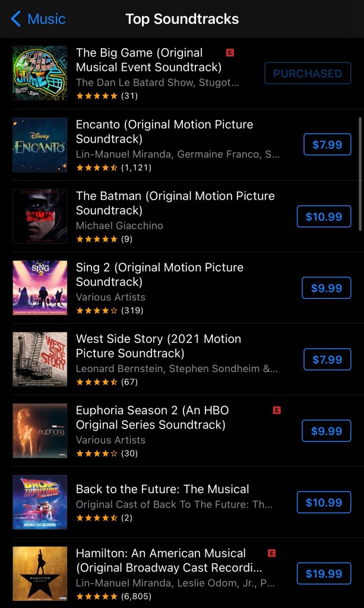Open Sing 2 album artwork

[x=40, y=288]
